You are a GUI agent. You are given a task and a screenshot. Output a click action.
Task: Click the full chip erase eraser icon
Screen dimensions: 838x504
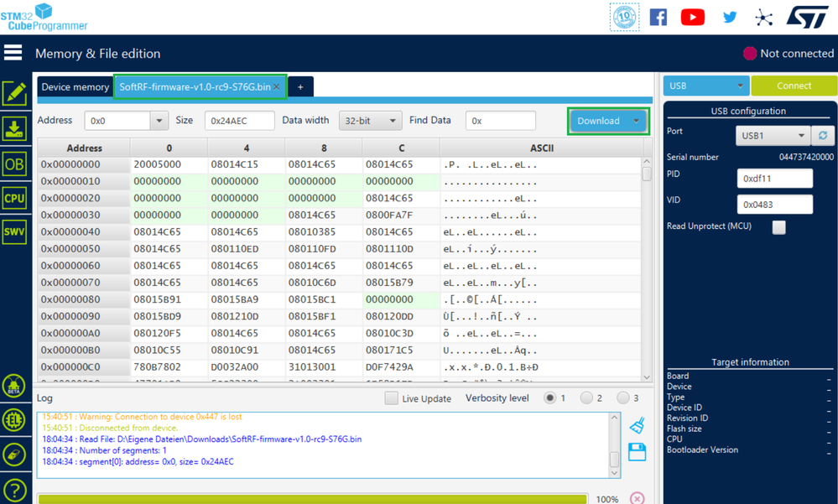[14, 455]
